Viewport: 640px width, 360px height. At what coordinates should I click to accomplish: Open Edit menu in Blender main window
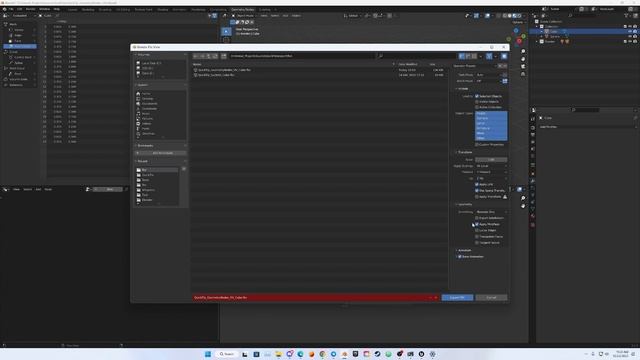coord(20,9)
